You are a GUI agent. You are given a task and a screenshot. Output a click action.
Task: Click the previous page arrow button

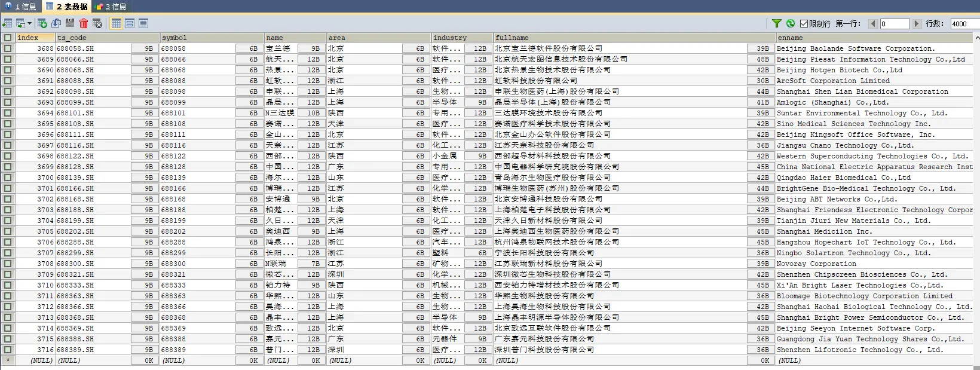tap(873, 23)
